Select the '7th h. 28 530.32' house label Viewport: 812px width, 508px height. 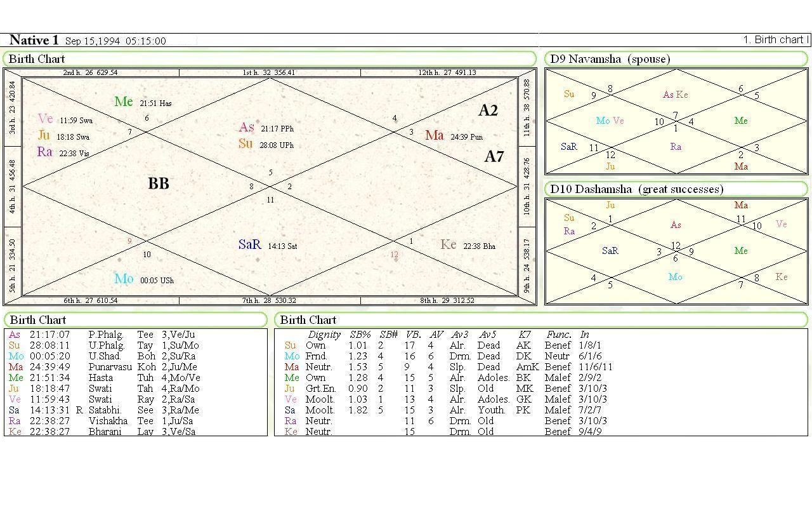269,300
